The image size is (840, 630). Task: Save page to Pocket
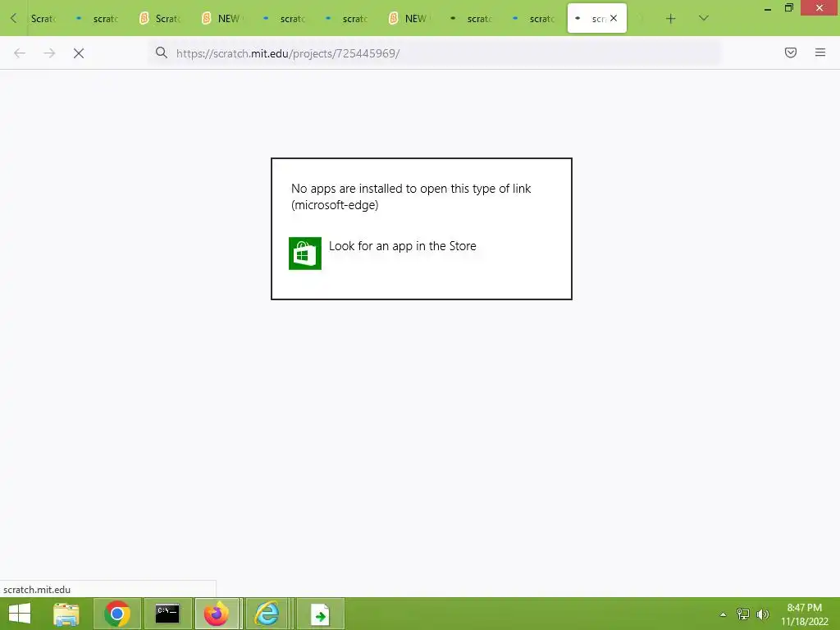click(791, 52)
